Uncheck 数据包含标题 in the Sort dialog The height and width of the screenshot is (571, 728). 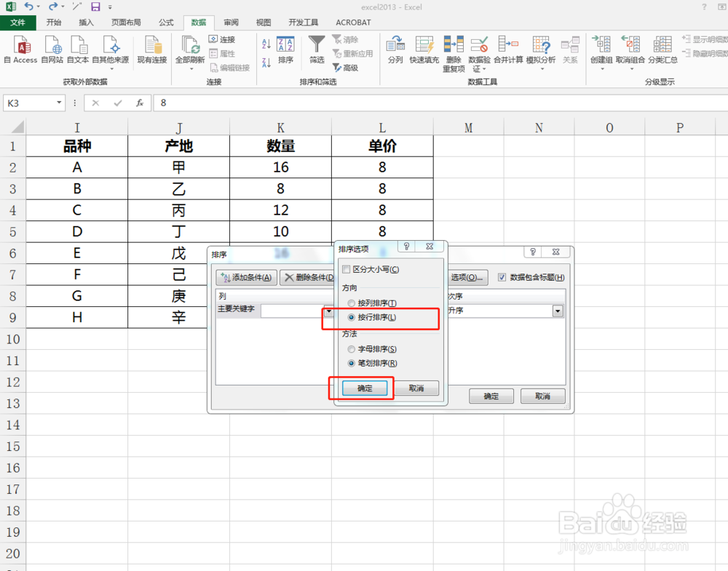502,277
